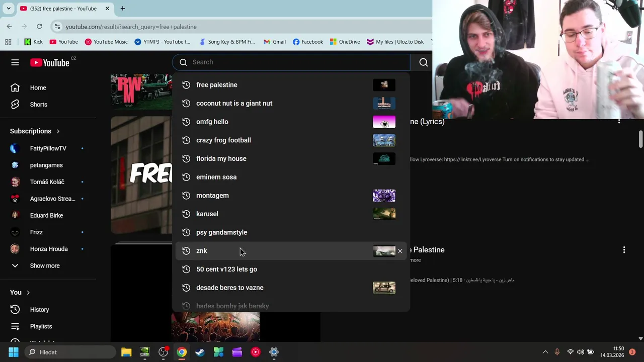644x362 pixels.
Task: Click Windows Start button
Action: pos(14,352)
